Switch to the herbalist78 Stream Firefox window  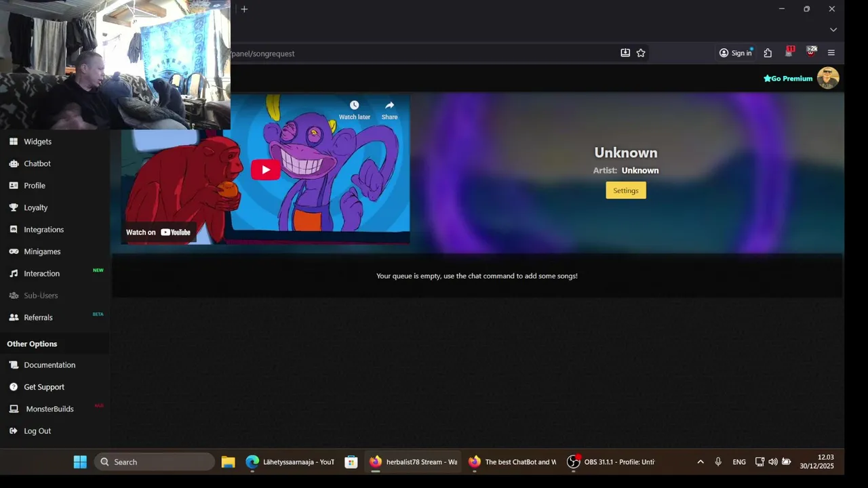click(x=413, y=462)
